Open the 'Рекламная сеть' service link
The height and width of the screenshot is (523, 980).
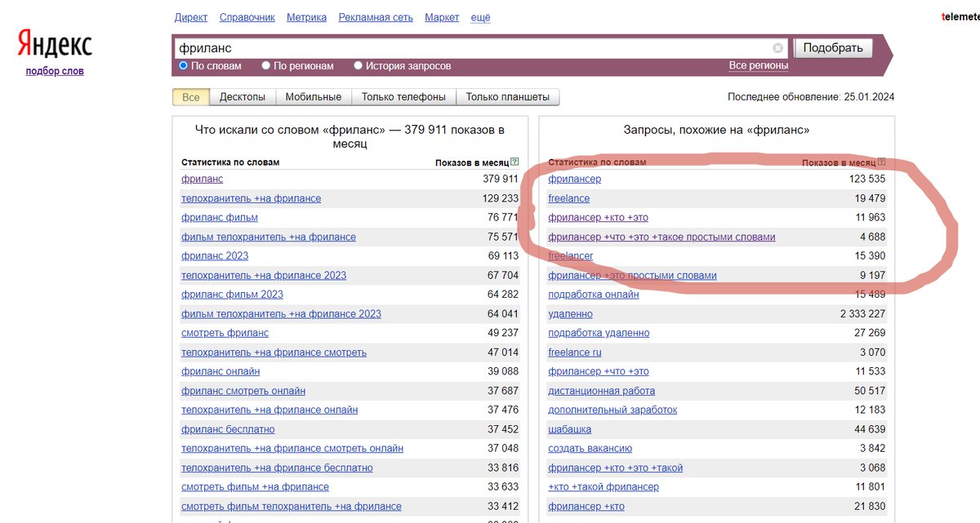point(376,17)
